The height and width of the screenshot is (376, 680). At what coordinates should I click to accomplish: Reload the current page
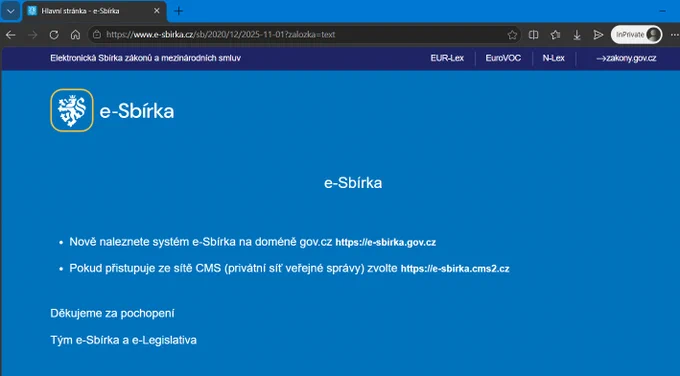tap(54, 35)
